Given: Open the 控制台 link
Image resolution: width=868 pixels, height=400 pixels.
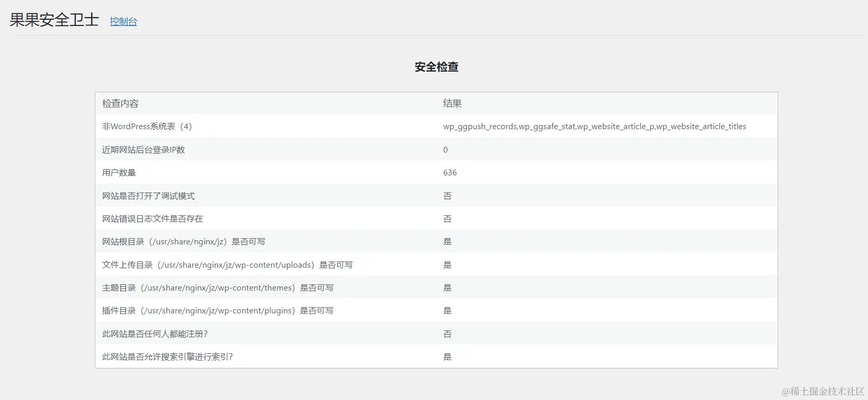Looking at the screenshot, I should tap(123, 21).
